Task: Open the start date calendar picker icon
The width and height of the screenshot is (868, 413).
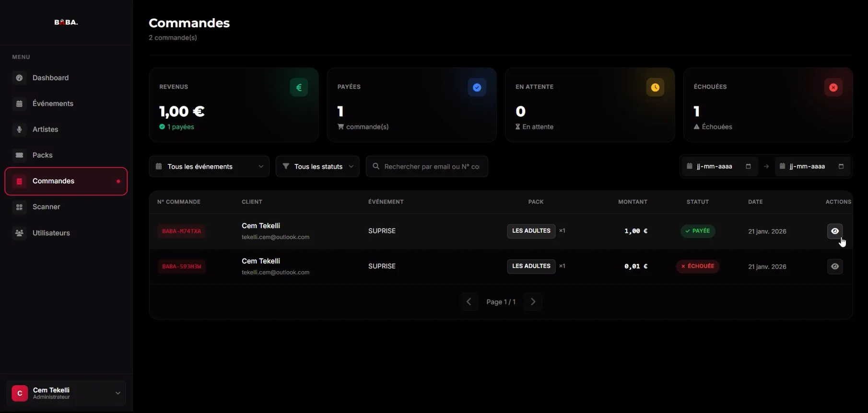Action: tap(748, 166)
